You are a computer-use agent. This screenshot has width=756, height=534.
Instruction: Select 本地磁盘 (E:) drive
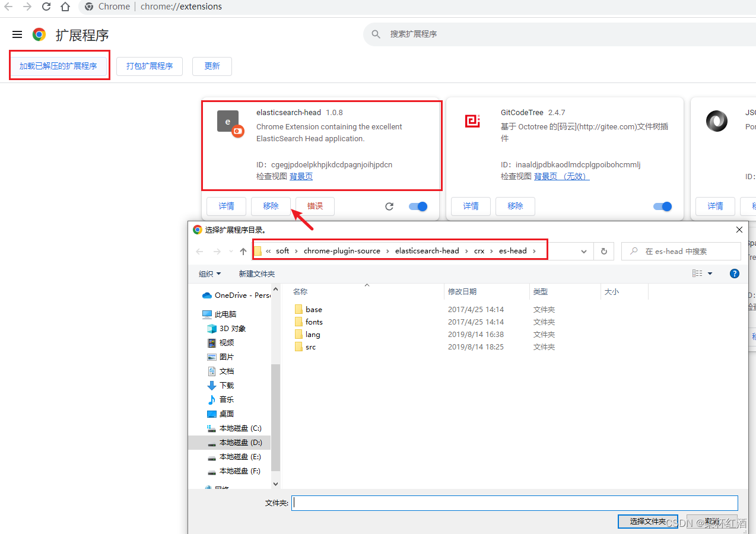tap(234, 456)
